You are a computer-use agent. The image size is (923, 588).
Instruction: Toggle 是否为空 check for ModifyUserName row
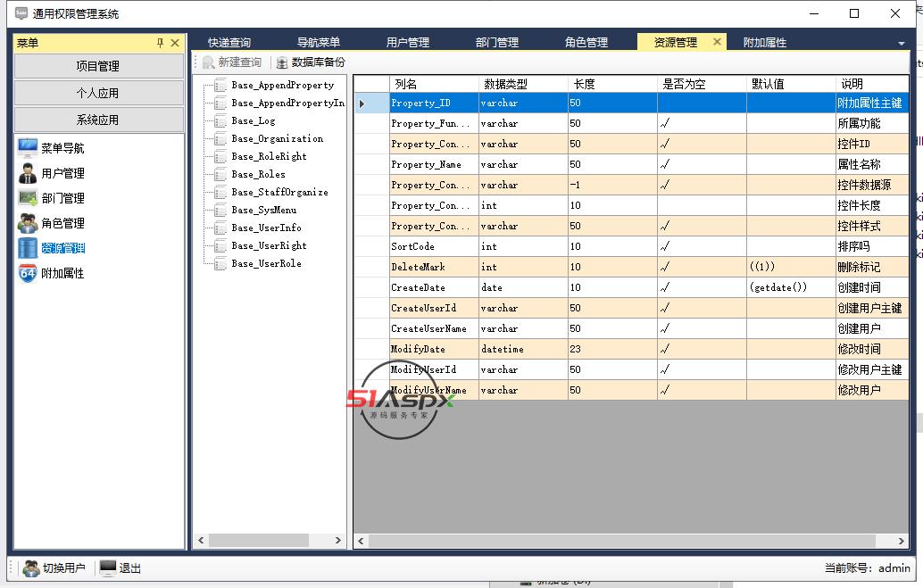(665, 390)
